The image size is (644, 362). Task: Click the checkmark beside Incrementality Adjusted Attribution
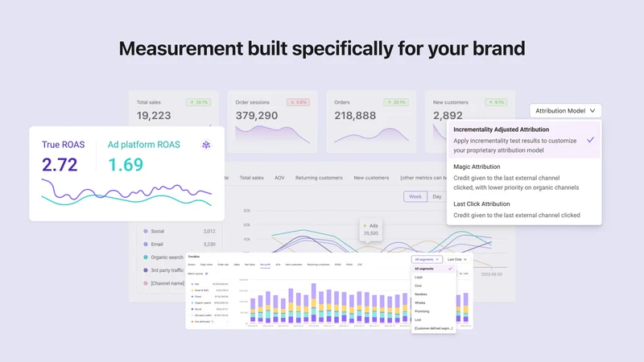(x=590, y=140)
